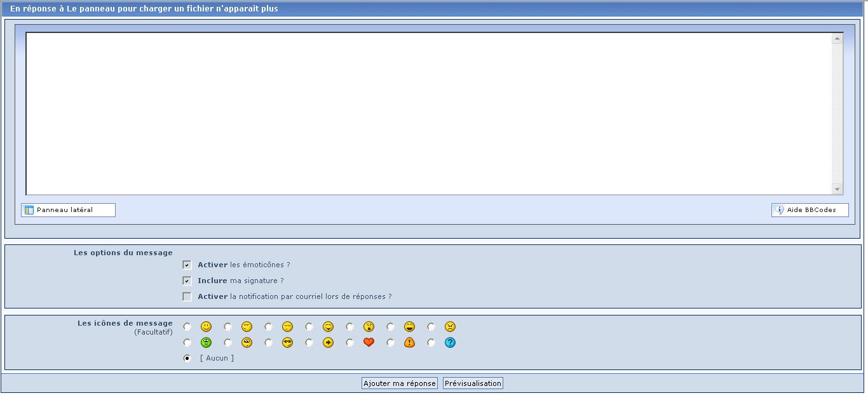Select the '[ Aucun ]' radio button
This screenshot has width=868, height=398.
tap(187, 358)
